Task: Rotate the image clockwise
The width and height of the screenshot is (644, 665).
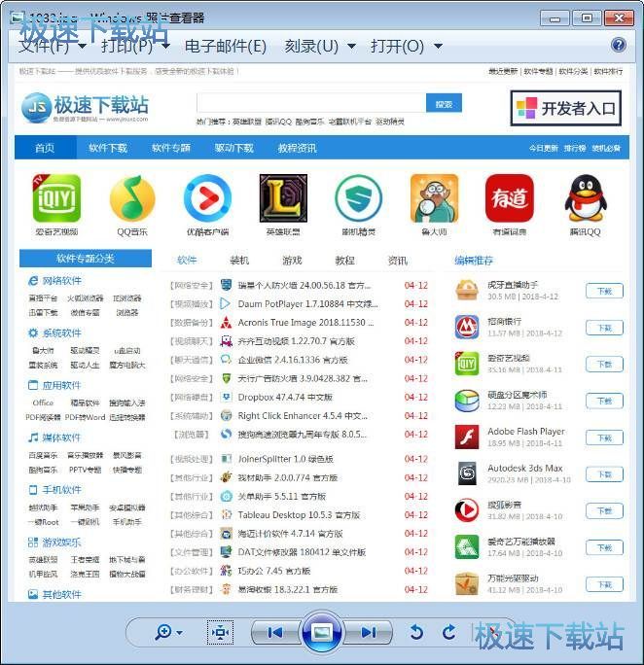Action: pyautogui.click(x=448, y=632)
